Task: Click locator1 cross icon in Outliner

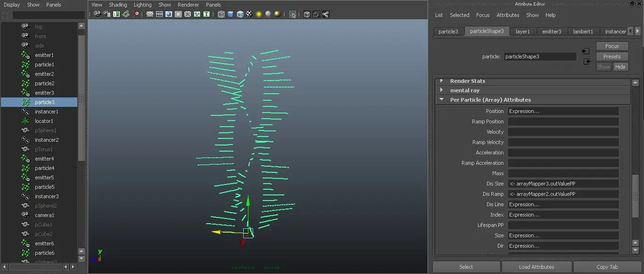Action: (x=25, y=121)
